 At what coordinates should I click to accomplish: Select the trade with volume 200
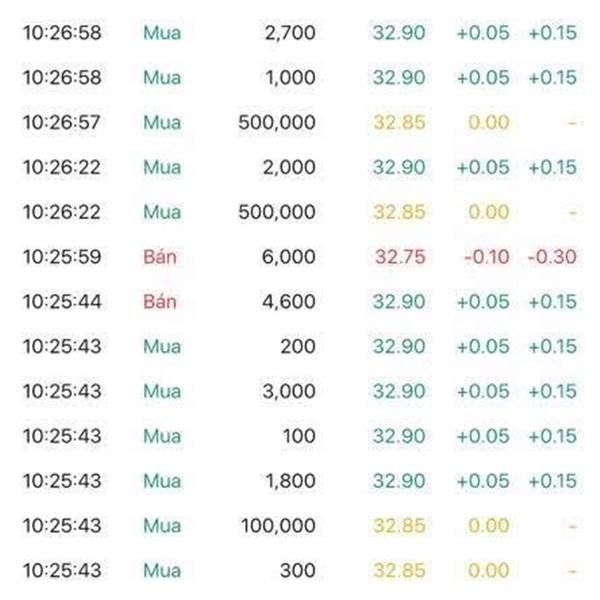[x=300, y=346]
